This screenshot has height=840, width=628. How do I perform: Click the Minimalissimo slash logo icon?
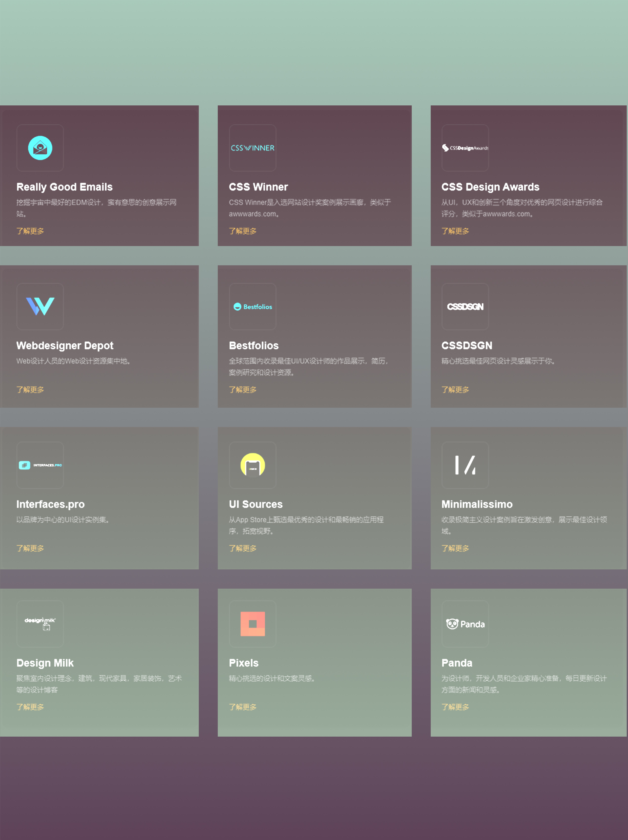point(465,465)
